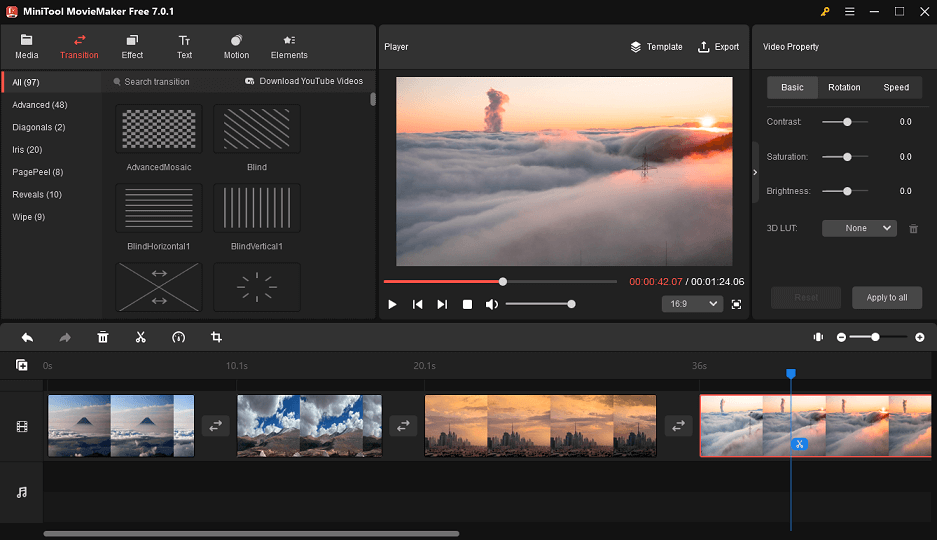This screenshot has height=540, width=937.
Task: Open the Motion tab
Action: point(236,47)
